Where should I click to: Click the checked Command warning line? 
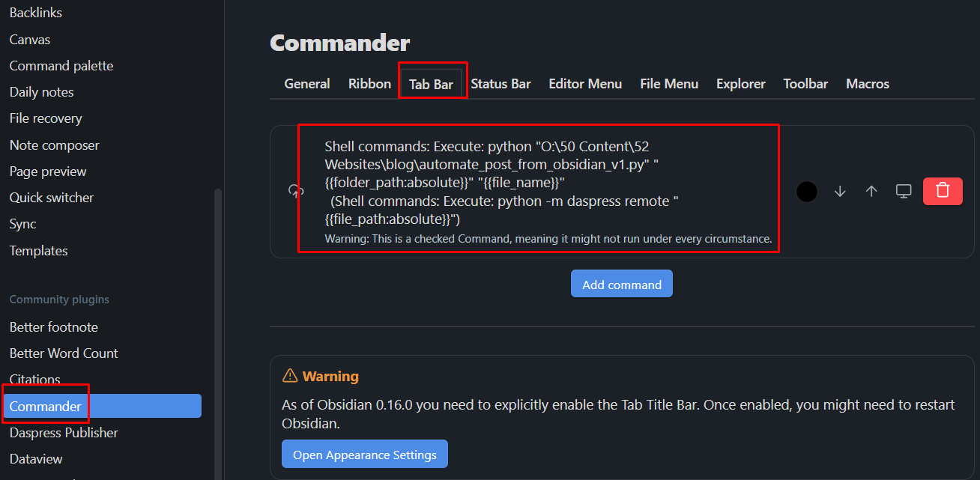click(x=548, y=239)
